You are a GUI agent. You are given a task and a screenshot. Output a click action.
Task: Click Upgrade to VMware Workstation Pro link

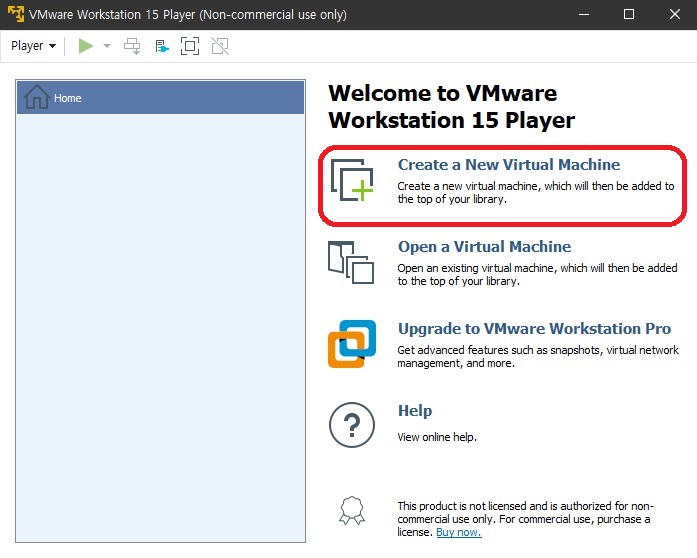coord(534,329)
